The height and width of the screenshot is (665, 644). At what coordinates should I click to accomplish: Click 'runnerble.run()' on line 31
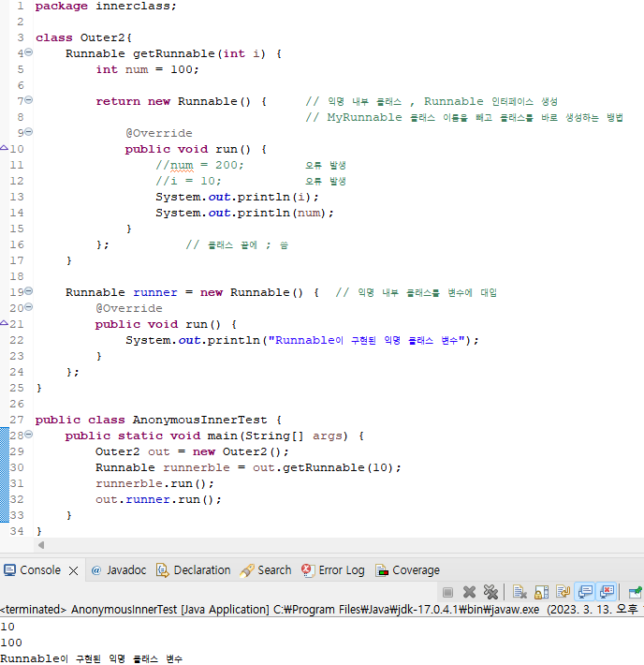pyautogui.click(x=154, y=483)
